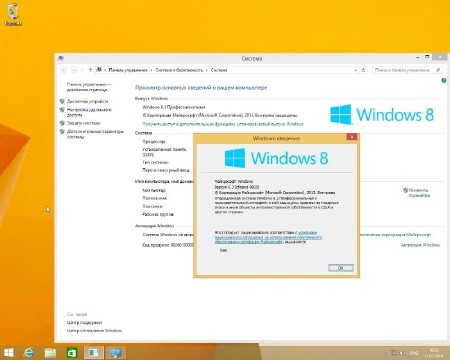Click OK in Windows info dialog

pyautogui.click(x=341, y=268)
